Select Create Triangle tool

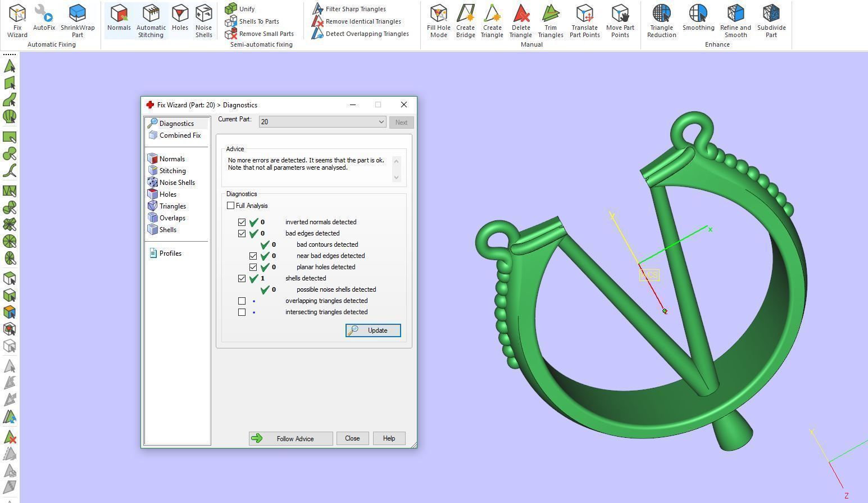(492, 21)
